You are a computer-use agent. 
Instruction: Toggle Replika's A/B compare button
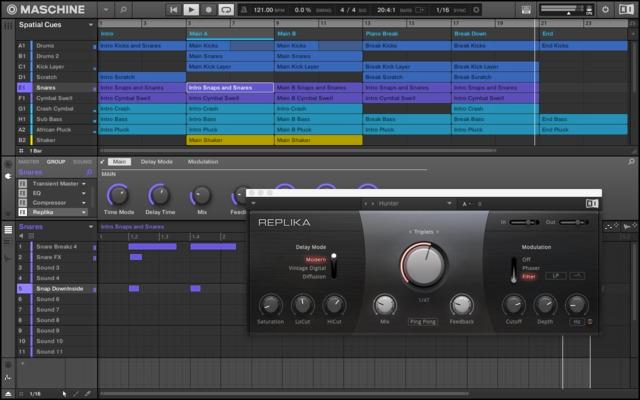coord(472,204)
